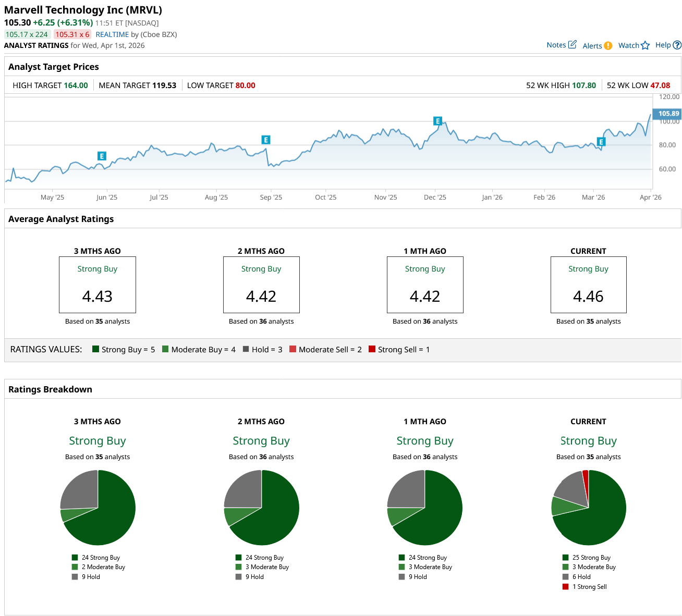Click the Strong Buy dark green legend swatch
682x616 pixels.
click(x=95, y=349)
